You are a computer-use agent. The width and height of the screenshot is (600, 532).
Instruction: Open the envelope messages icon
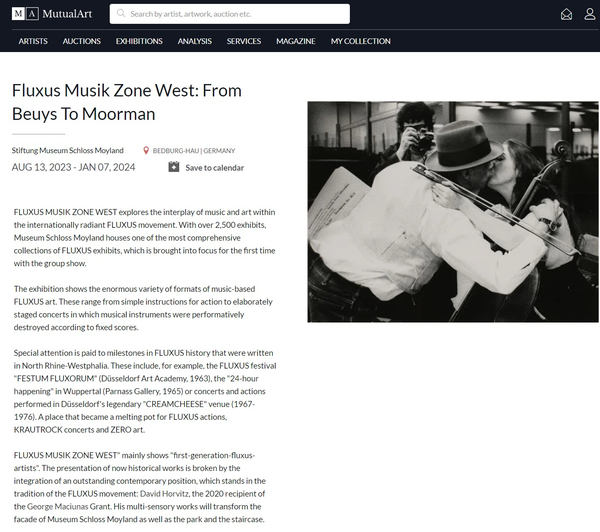click(x=566, y=14)
